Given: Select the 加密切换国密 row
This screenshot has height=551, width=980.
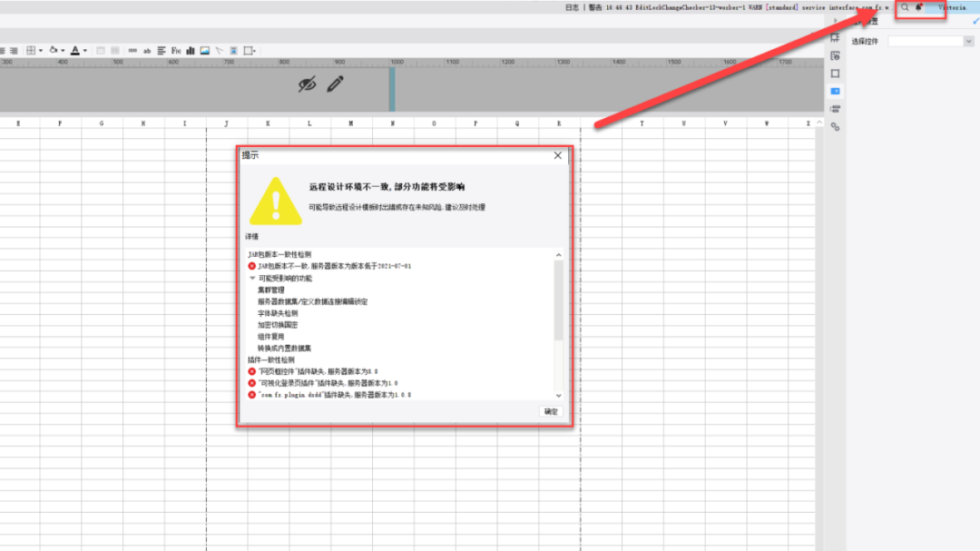Looking at the screenshot, I should click(x=278, y=325).
